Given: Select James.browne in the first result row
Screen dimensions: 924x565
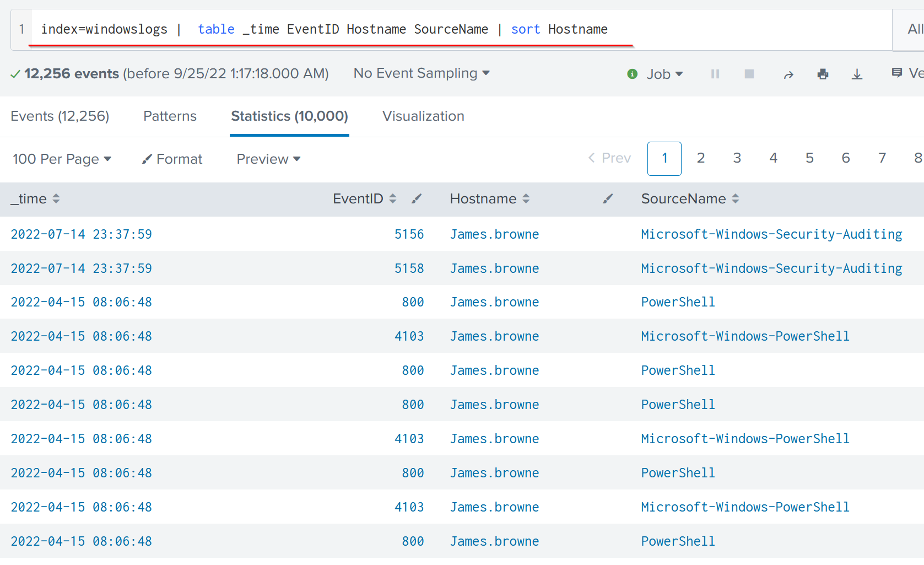Looking at the screenshot, I should [494, 234].
